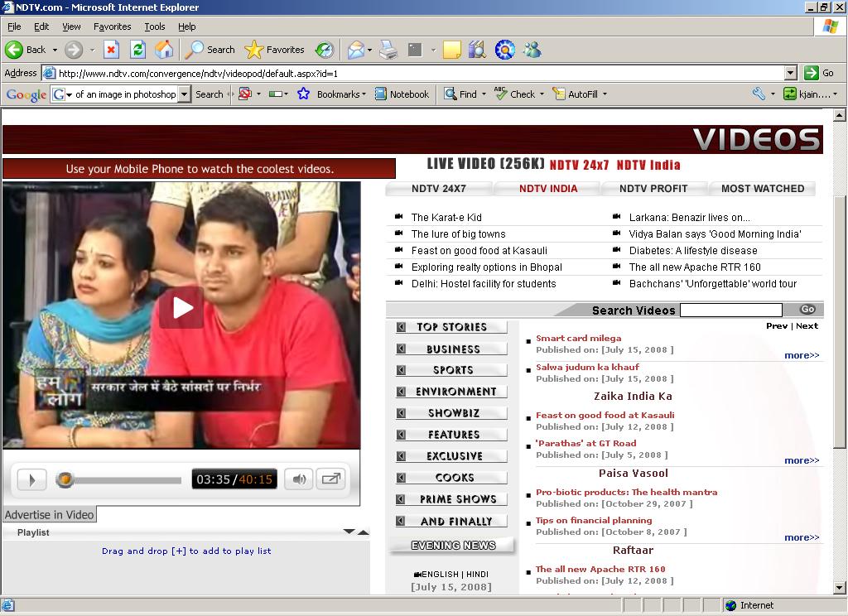This screenshot has height=616, width=848.
Task: Open 'Diabetes: A lifestyle disease' video link
Action: point(693,251)
